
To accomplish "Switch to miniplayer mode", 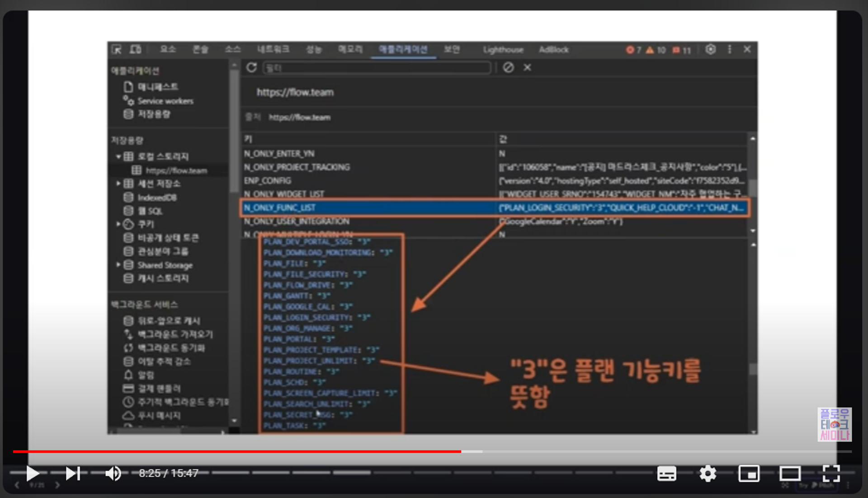I will pyautogui.click(x=749, y=474).
